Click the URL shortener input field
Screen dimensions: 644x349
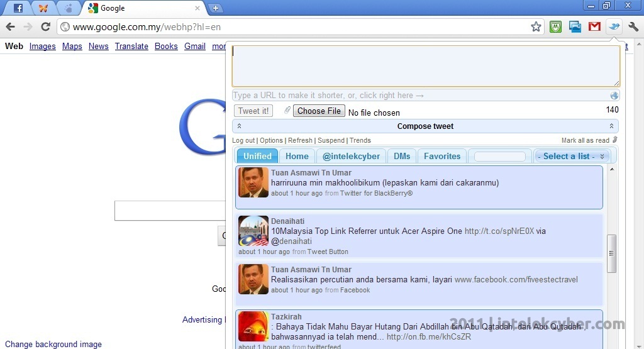pyautogui.click(x=421, y=95)
